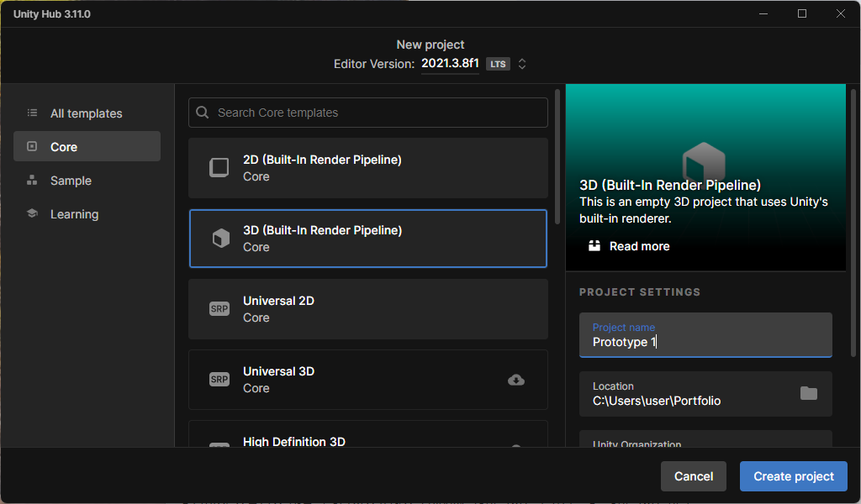Browse location with the folder icon
Screen dimensions: 861x504
(x=808, y=393)
